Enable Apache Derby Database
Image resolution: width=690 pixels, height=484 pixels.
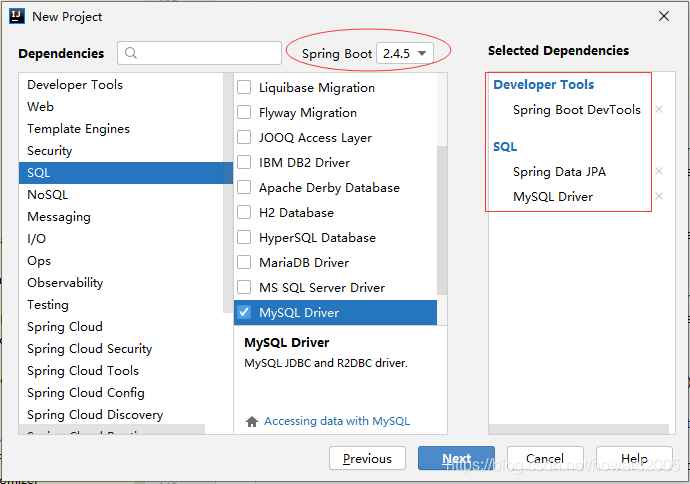coord(244,187)
